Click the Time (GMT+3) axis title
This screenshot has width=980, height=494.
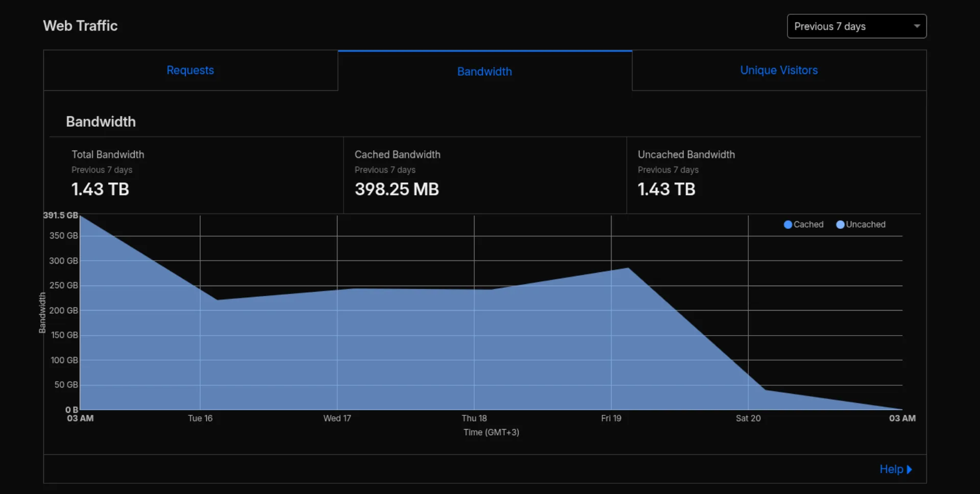[x=491, y=432]
